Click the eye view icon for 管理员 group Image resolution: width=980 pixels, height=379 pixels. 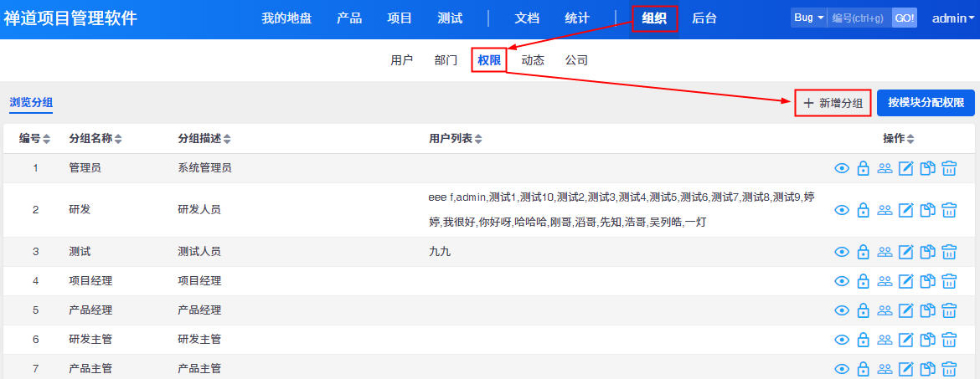(x=842, y=168)
